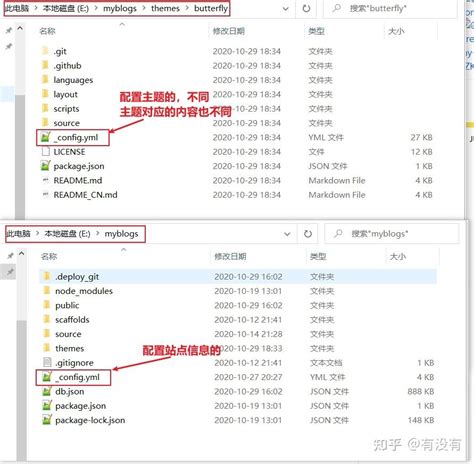Click the refresh icon beside butterfly address bar
Image resolution: width=474 pixels, height=464 pixels.
[306, 8]
